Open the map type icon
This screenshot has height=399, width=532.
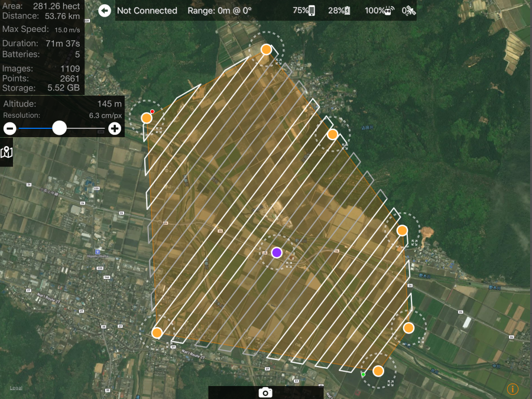(x=7, y=153)
